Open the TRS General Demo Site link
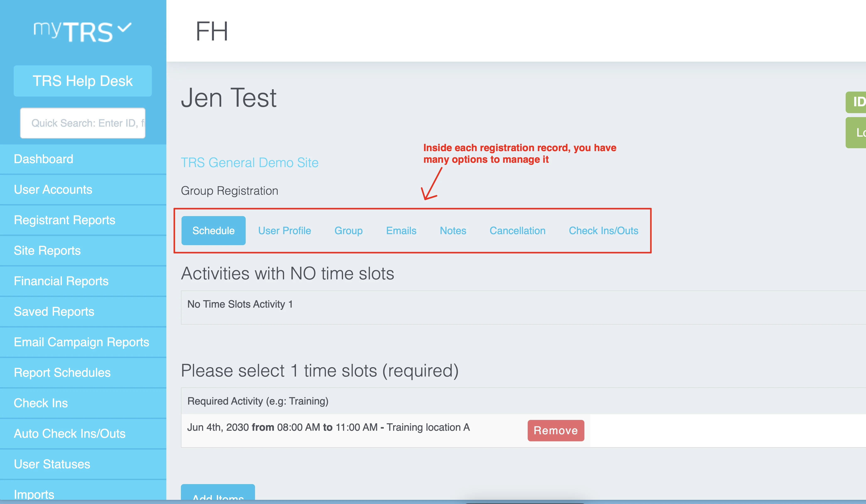Screen dimensions: 866x504 point(249,163)
